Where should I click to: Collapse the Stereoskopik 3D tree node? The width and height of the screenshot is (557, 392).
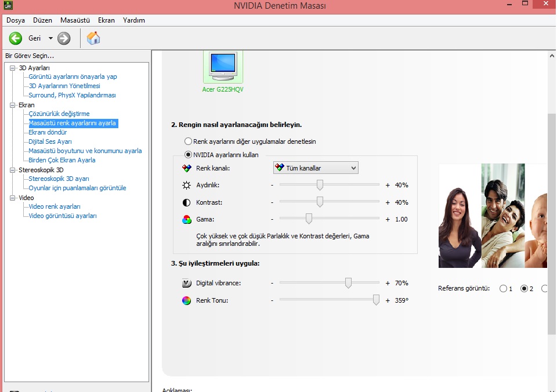pos(13,170)
